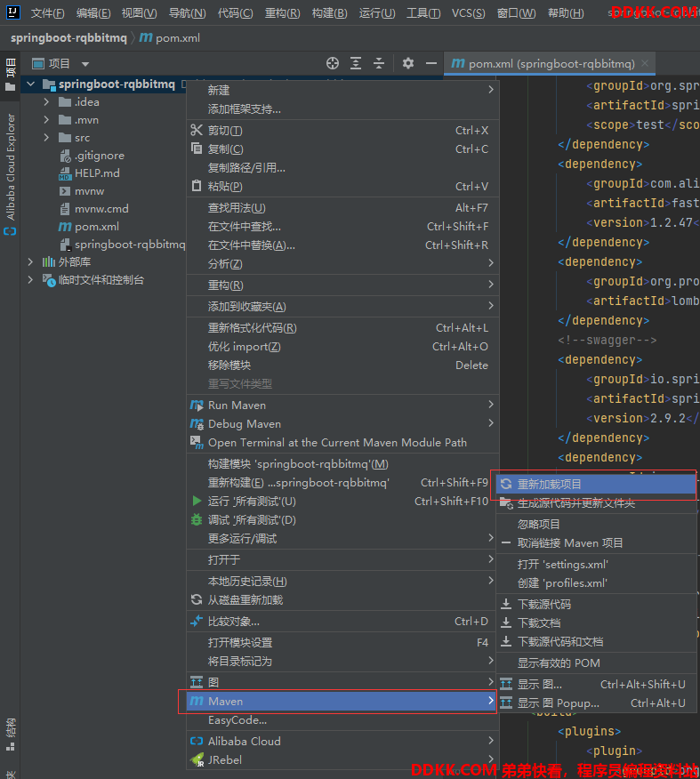Click pom.xml breadcrumb item
This screenshot has height=779, width=700.
pyautogui.click(x=169, y=37)
